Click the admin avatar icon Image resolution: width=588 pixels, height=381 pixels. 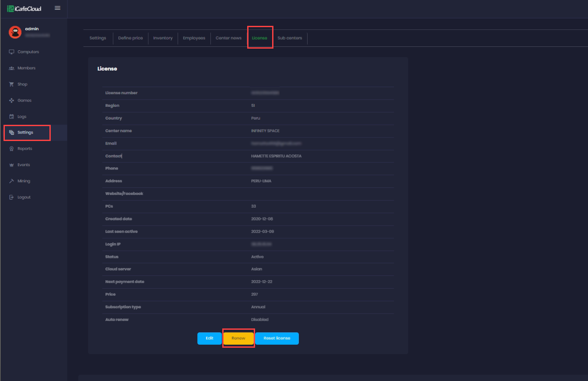point(15,32)
